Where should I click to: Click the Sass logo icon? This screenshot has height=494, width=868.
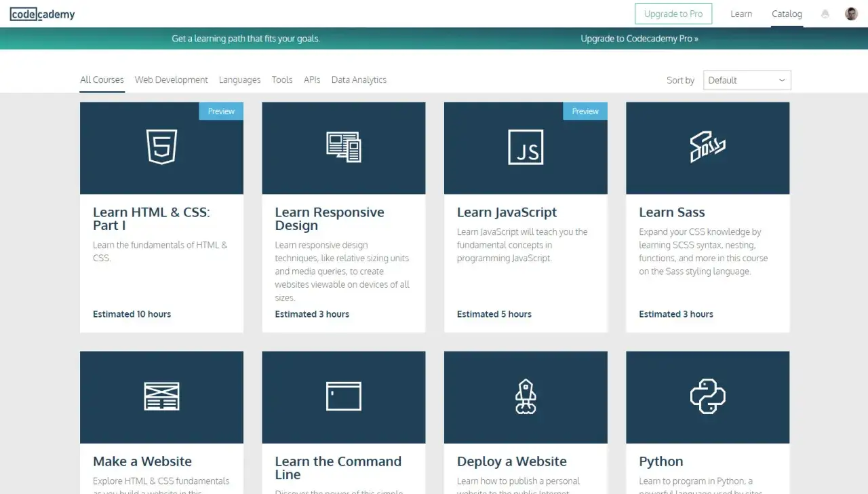(707, 147)
